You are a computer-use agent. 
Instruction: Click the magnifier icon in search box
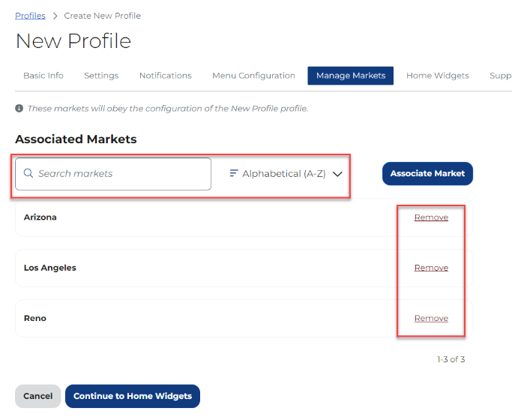click(x=28, y=174)
